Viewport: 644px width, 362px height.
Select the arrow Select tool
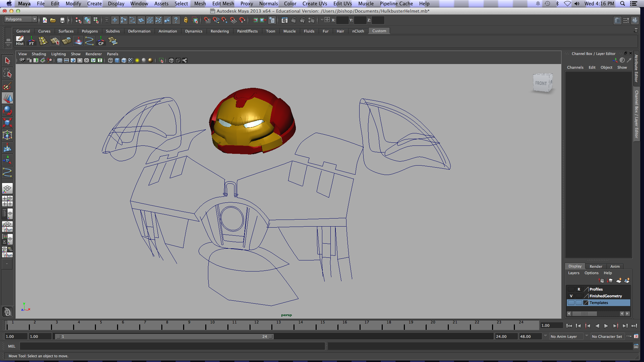tap(7, 61)
